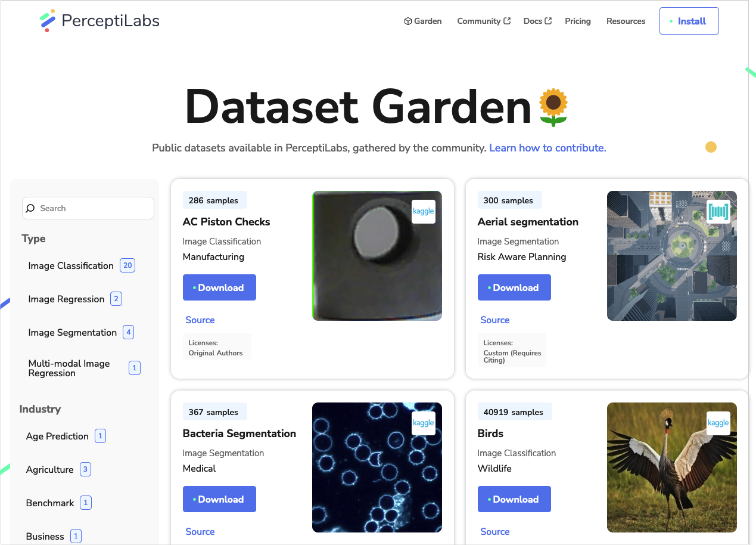Viewport: 756px width, 545px height.
Task: Click into the Search input field
Action: (x=88, y=208)
